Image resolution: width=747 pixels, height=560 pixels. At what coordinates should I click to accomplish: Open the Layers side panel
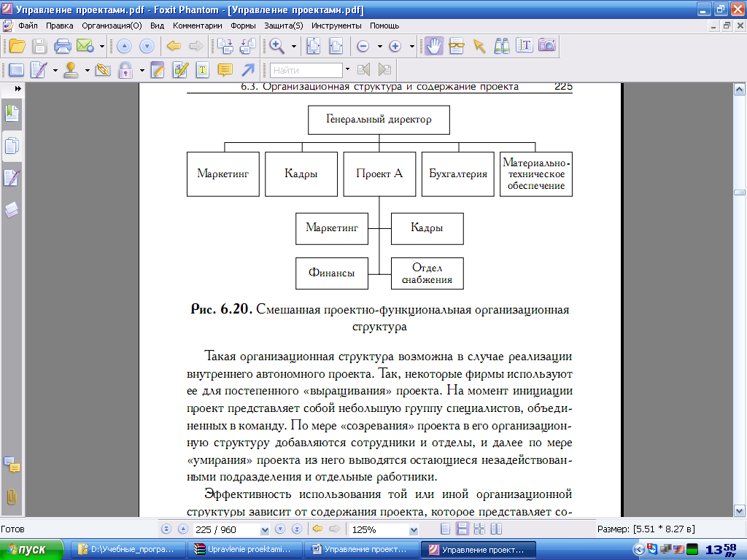[12, 209]
